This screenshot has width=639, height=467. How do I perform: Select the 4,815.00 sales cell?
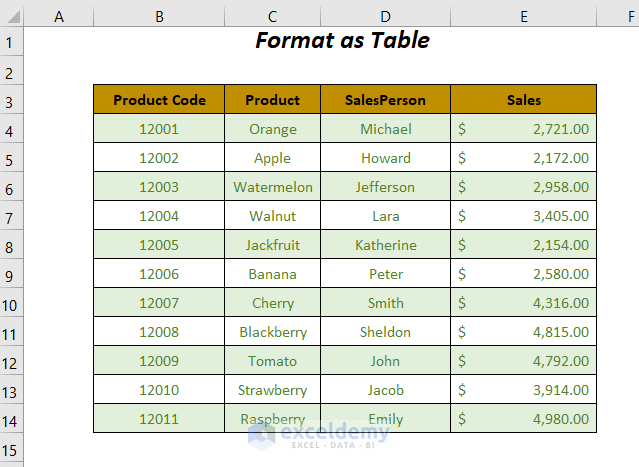tap(523, 332)
